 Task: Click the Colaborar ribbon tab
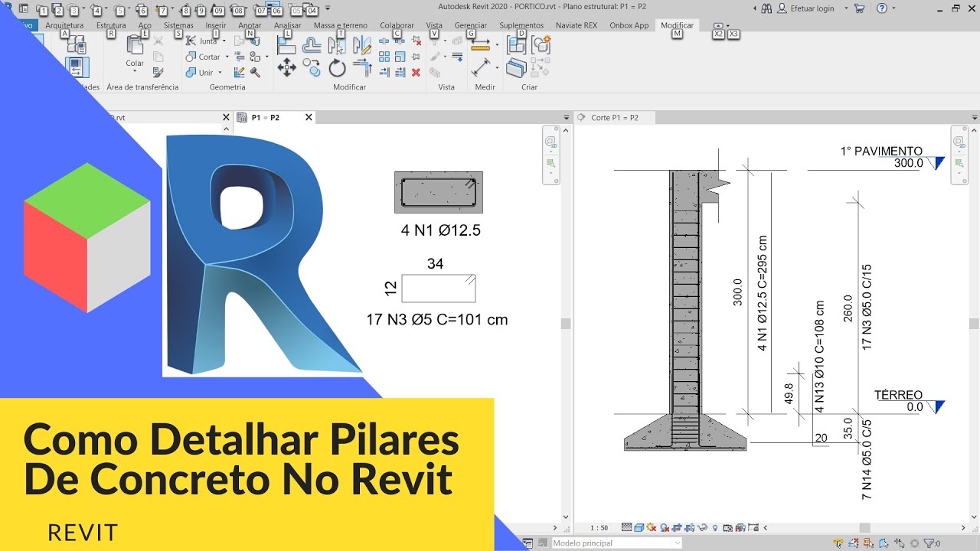[397, 25]
